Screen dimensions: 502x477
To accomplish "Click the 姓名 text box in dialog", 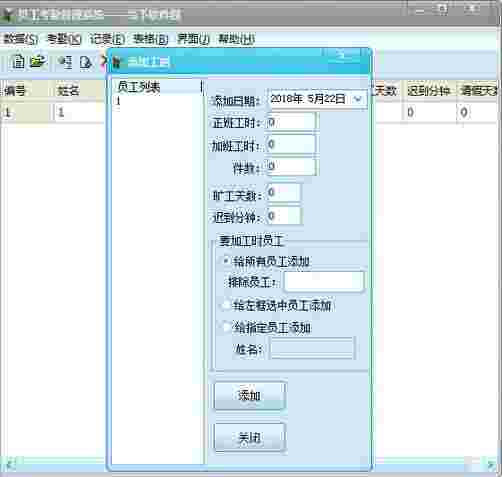I will 312,348.
